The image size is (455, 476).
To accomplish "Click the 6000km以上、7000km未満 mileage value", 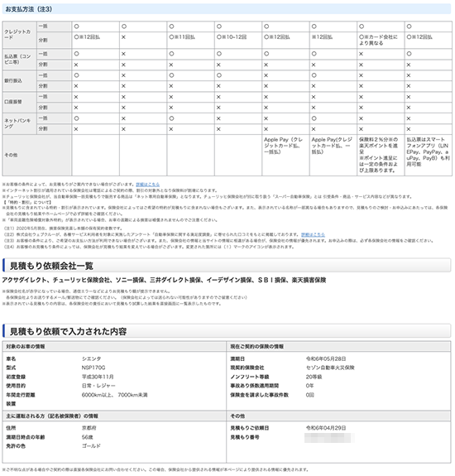I will click(115, 395).
